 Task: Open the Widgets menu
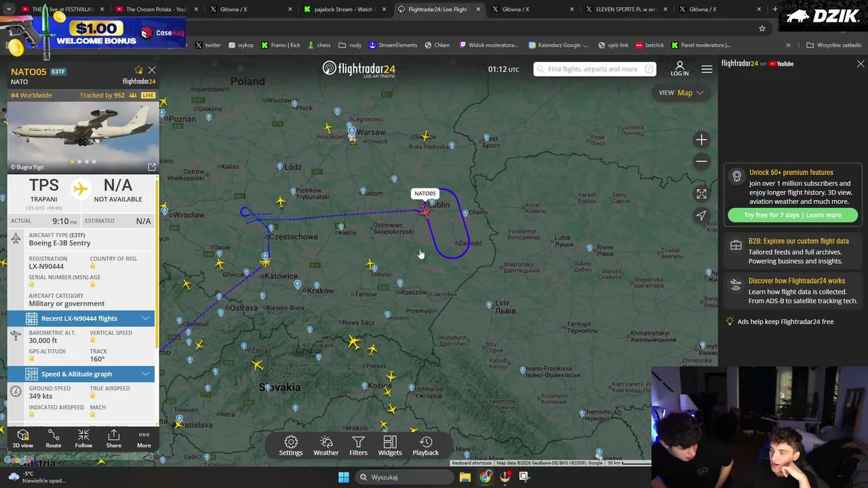click(x=390, y=446)
